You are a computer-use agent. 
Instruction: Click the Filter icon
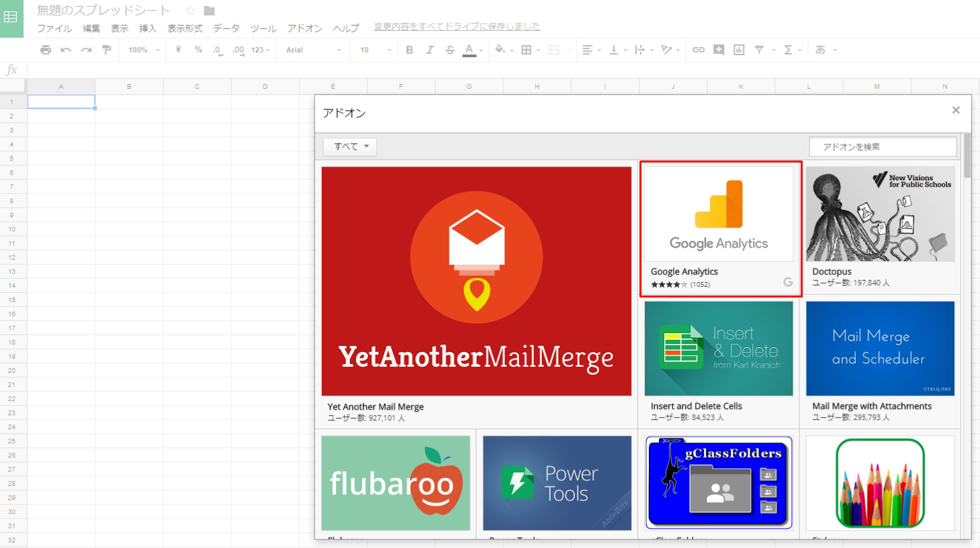(x=759, y=50)
